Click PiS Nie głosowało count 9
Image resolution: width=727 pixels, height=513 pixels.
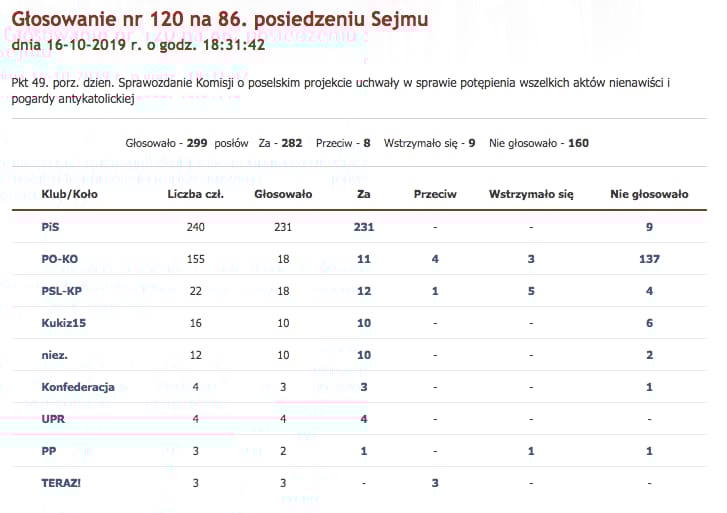tap(649, 227)
